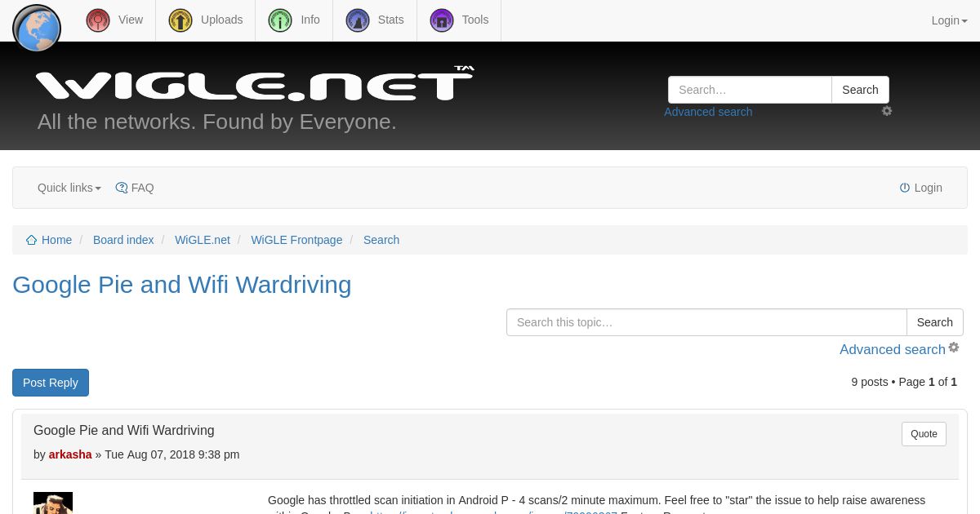Expand the Quick links dropdown

[x=69, y=188]
